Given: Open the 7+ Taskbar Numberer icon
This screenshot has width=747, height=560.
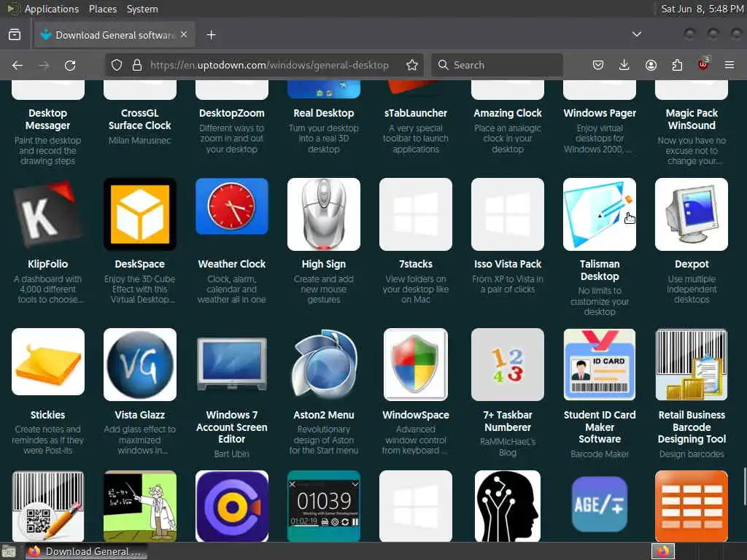Looking at the screenshot, I should click(x=508, y=365).
